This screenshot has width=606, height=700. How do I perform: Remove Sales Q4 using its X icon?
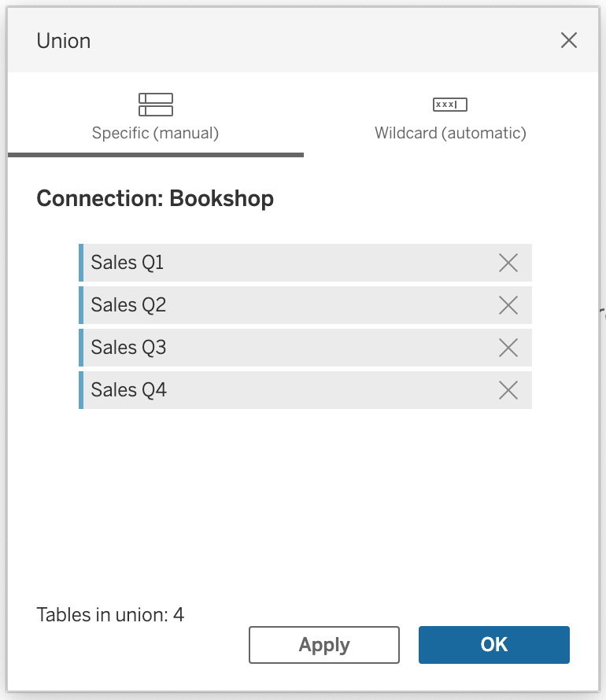coord(508,390)
